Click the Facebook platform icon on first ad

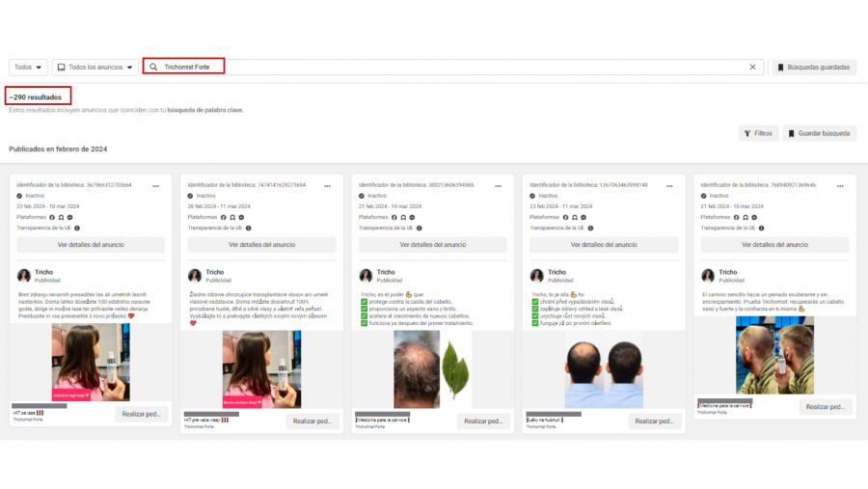click(x=52, y=217)
